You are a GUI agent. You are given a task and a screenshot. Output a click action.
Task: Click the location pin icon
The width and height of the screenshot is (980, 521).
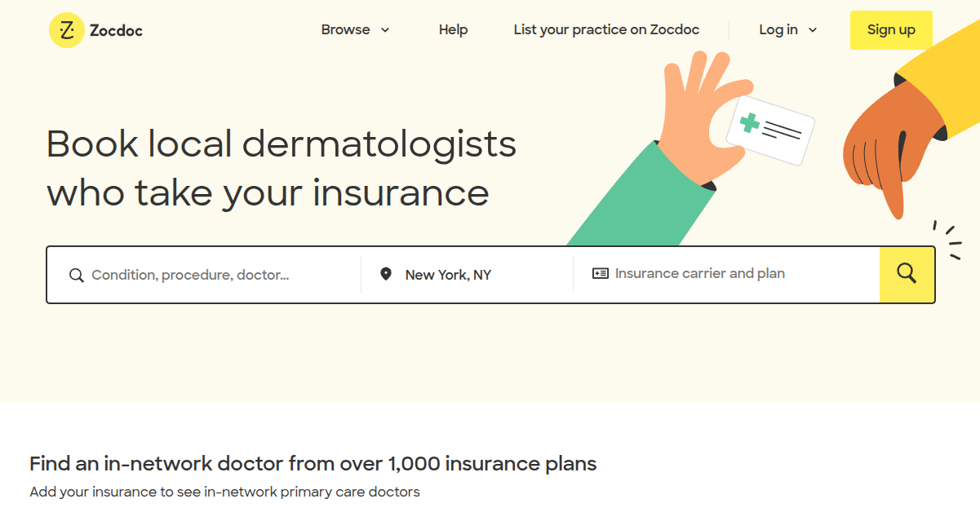click(x=386, y=274)
